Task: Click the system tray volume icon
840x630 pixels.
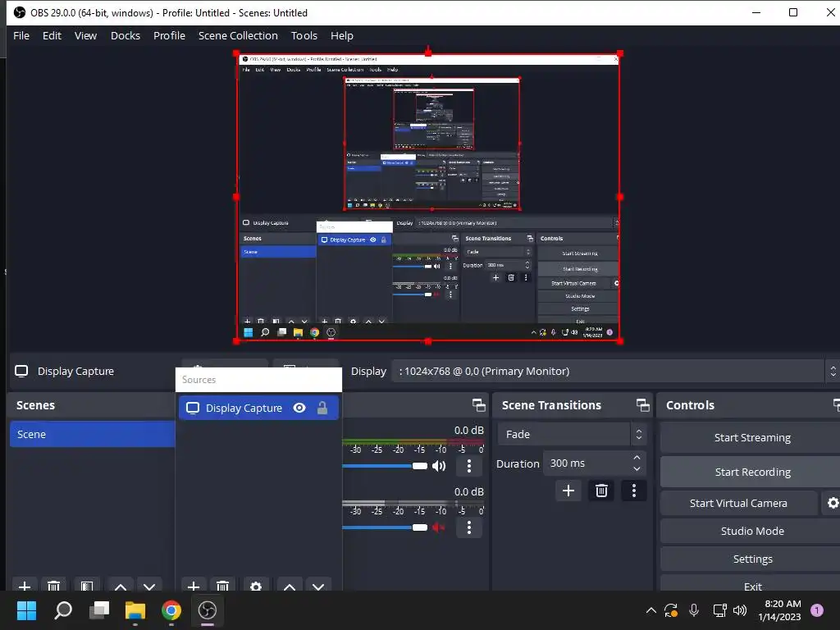Action: (x=740, y=610)
